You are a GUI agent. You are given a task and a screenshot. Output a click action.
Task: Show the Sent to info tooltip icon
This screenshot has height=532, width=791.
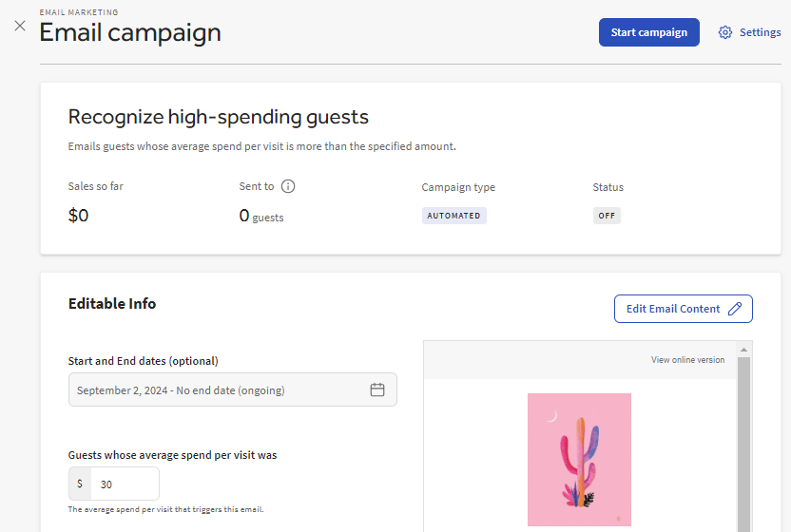point(288,186)
